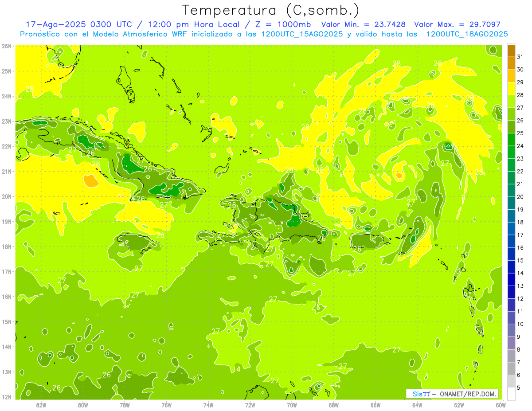Click the "60W" longitude axis label
The width and height of the screenshot is (532, 411).
coord(501,405)
